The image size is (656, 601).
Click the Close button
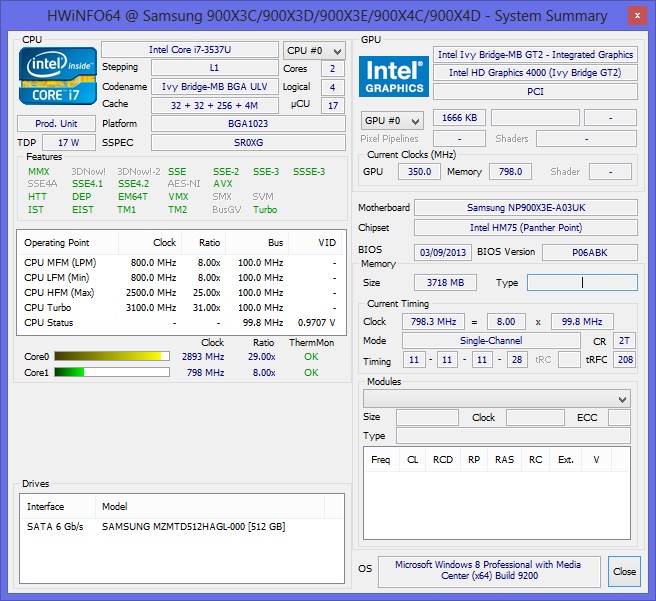click(x=624, y=571)
